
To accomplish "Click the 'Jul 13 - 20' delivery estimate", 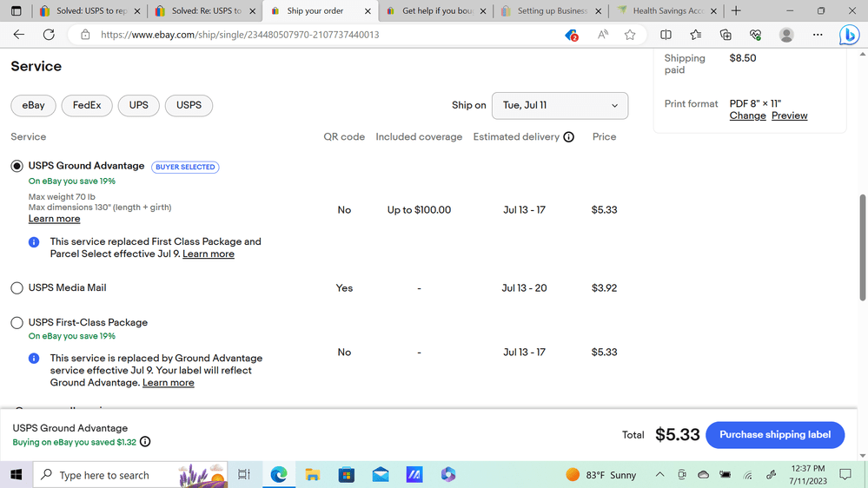I will click(x=524, y=287).
